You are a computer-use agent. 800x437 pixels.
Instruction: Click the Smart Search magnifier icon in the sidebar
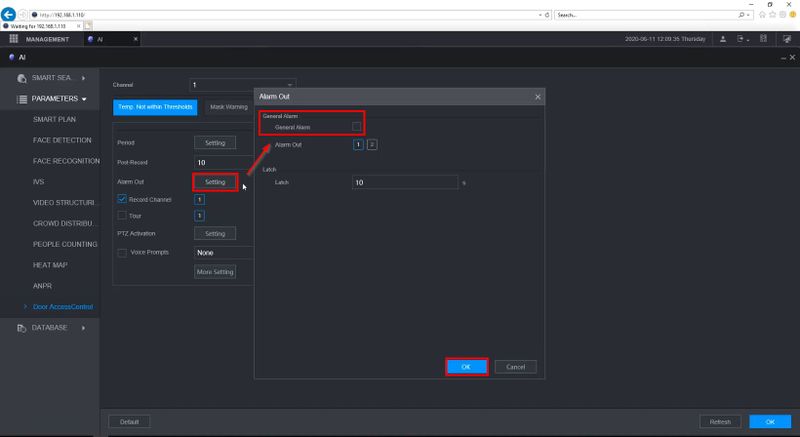pyautogui.click(x=21, y=78)
